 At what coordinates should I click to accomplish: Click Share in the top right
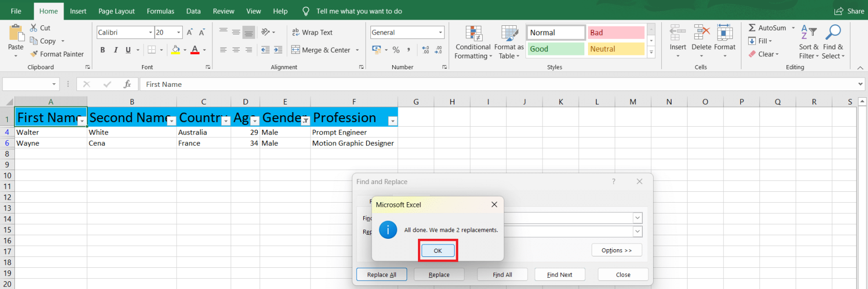849,11
